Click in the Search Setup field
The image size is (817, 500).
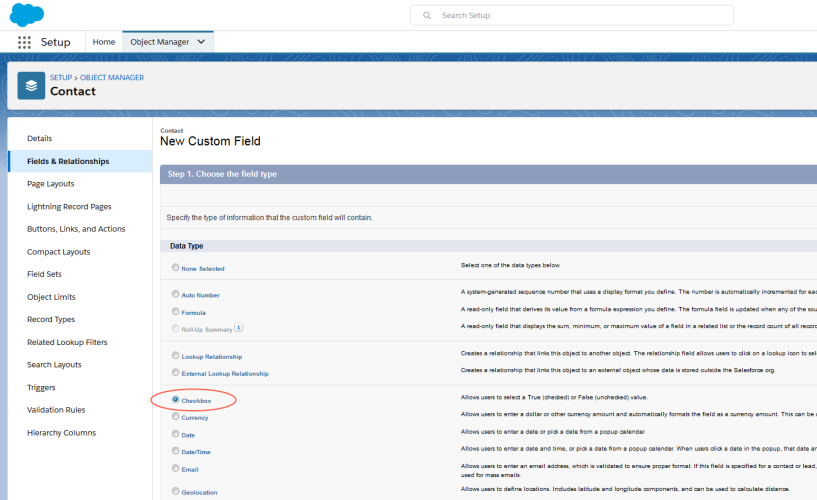pos(580,16)
